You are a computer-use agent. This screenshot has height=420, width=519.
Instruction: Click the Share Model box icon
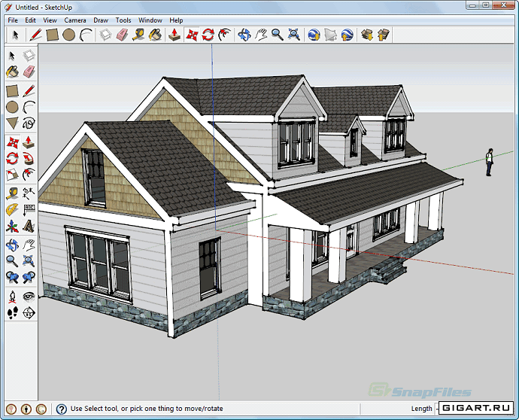(384, 35)
